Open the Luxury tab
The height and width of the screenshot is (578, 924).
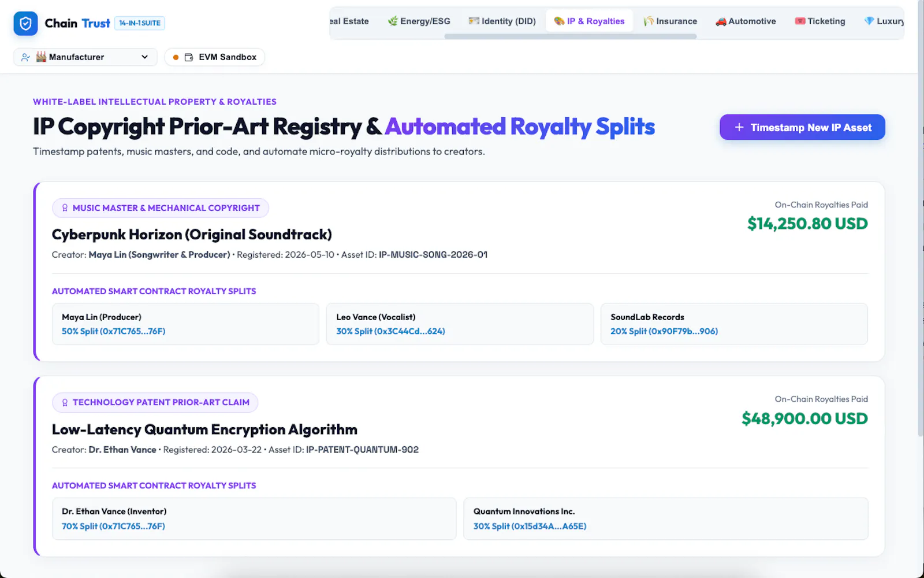pyautogui.click(x=884, y=21)
